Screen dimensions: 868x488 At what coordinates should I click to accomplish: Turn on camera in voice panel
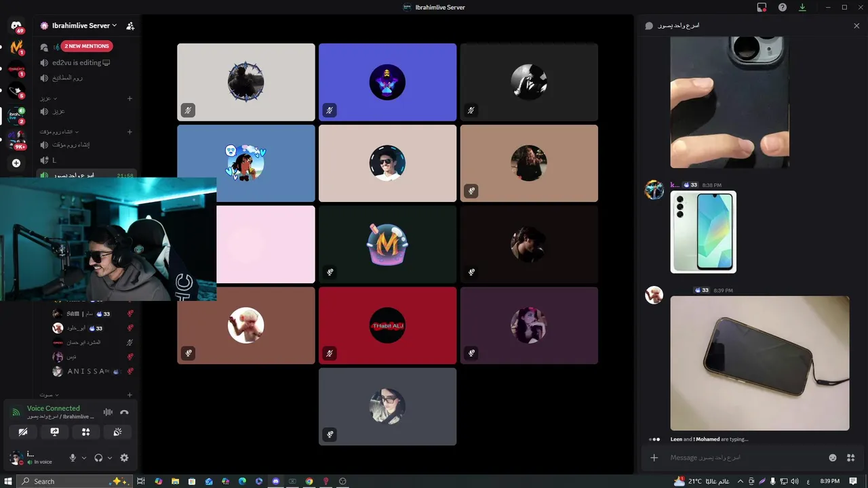pos(23,432)
